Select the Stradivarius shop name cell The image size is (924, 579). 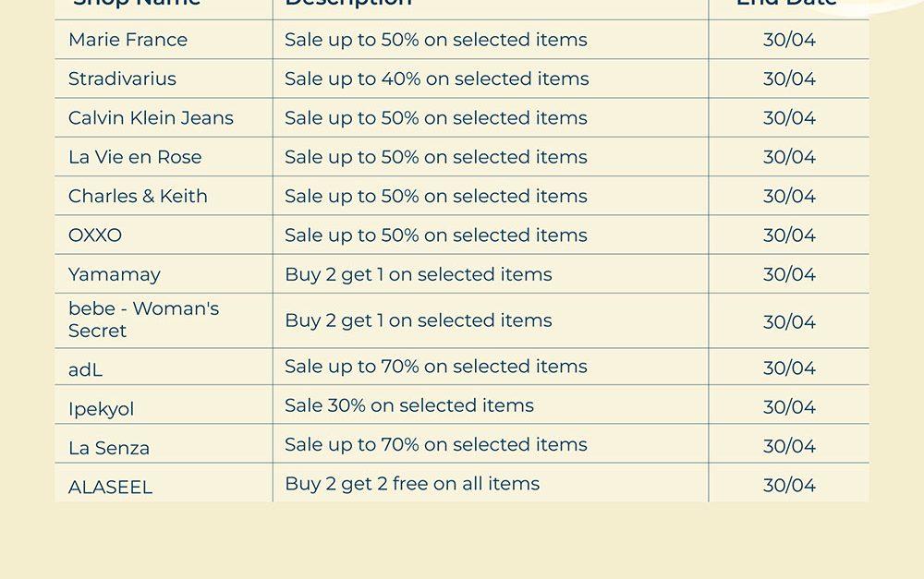(122, 78)
